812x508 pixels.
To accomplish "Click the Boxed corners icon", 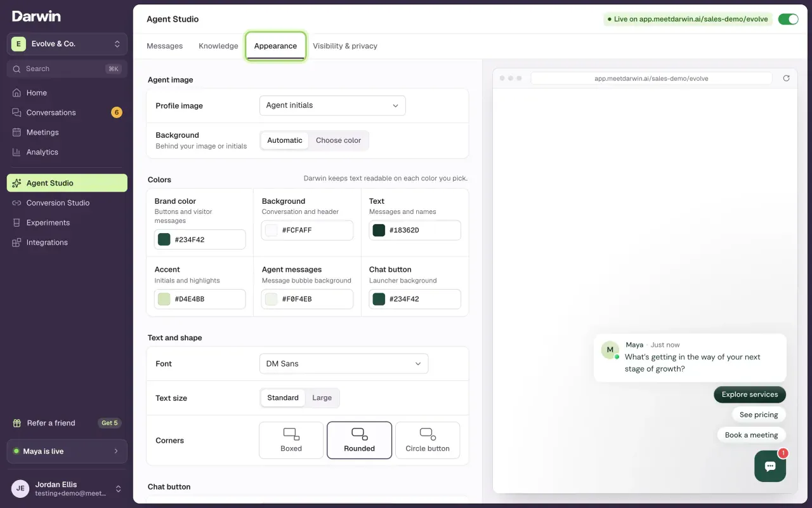I will (x=291, y=434).
